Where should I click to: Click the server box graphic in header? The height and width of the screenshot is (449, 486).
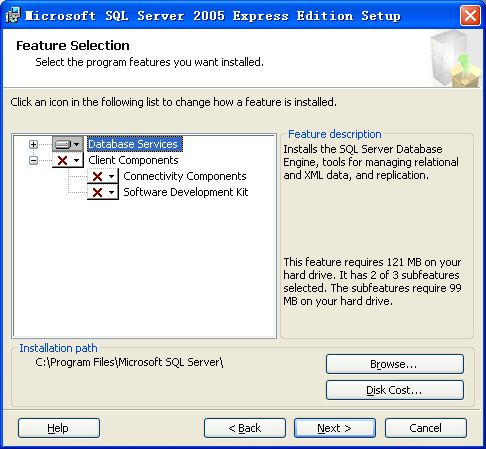pyautogui.click(x=455, y=59)
